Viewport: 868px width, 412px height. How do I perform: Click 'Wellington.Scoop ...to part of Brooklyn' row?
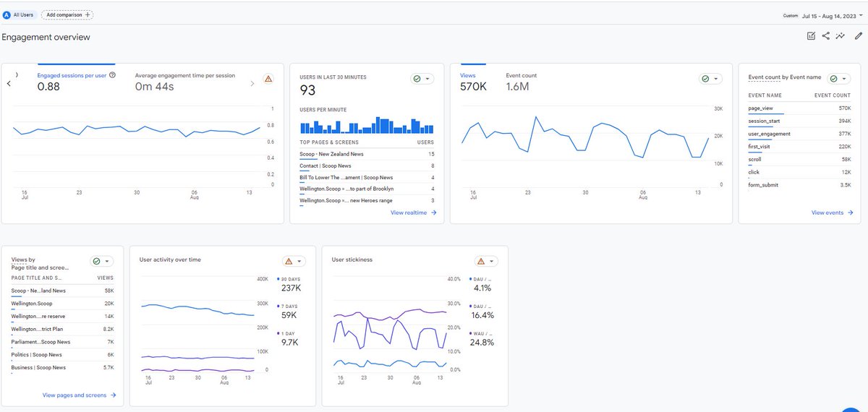pyautogui.click(x=367, y=189)
